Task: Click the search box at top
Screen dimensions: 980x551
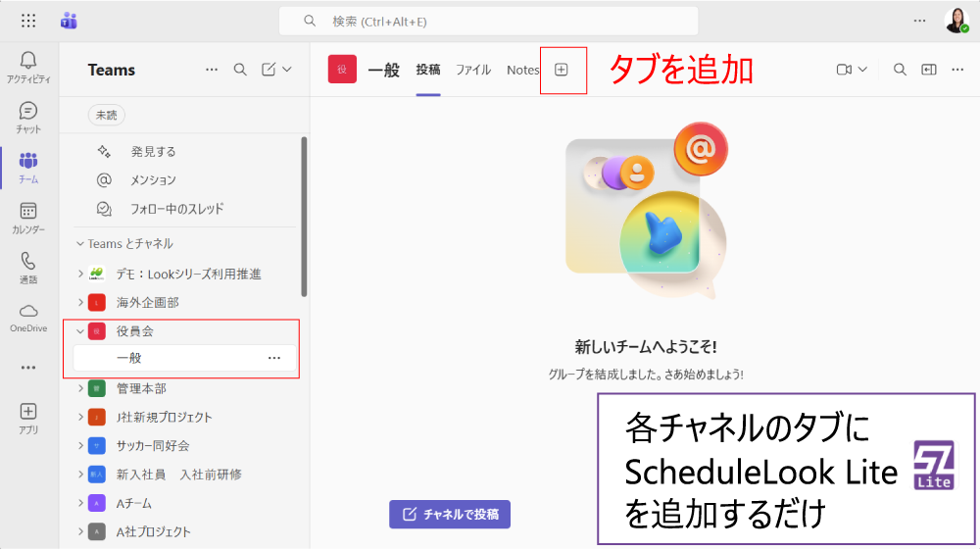Action: point(488,21)
